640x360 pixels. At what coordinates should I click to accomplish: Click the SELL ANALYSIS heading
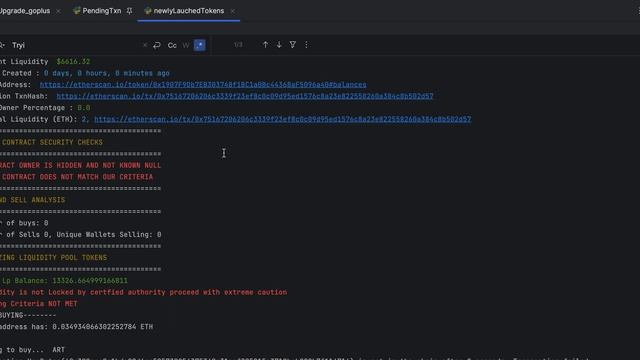tap(38, 200)
